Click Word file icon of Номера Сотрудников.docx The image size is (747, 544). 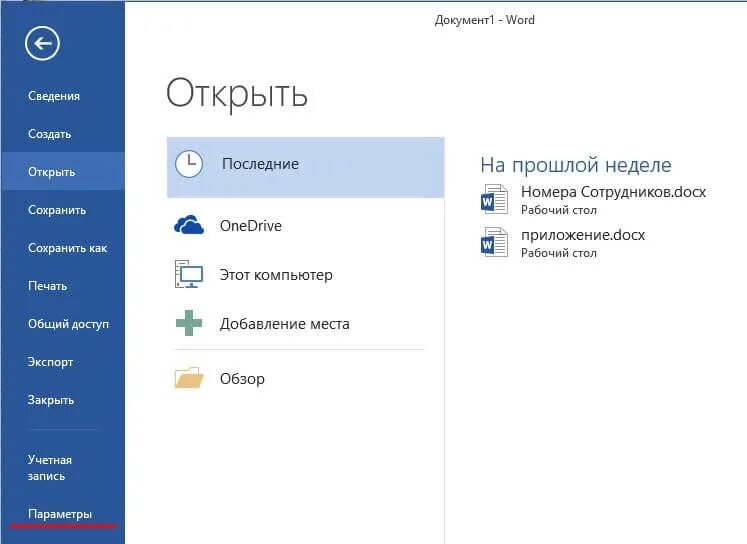pyautogui.click(x=495, y=199)
